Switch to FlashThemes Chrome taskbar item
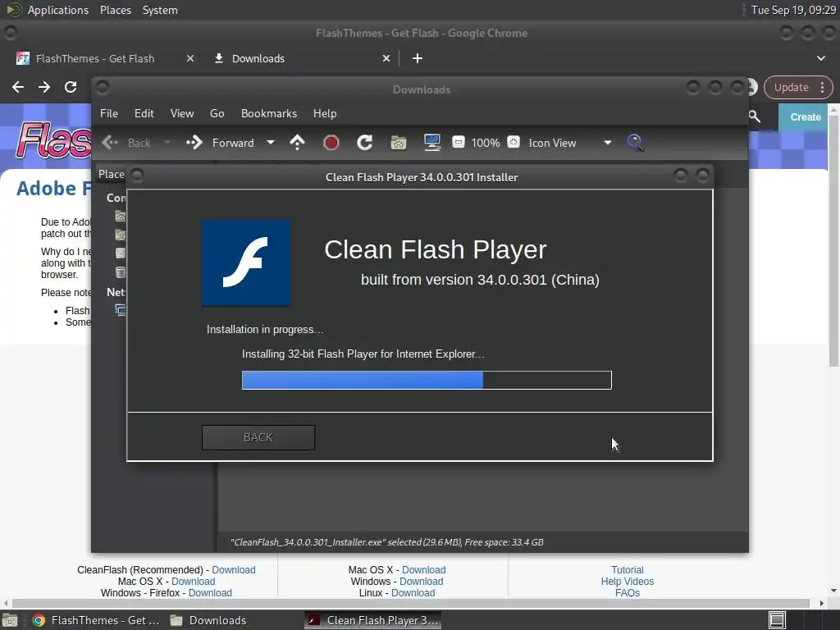Screen dimensions: 840x630 [x=96, y=620]
